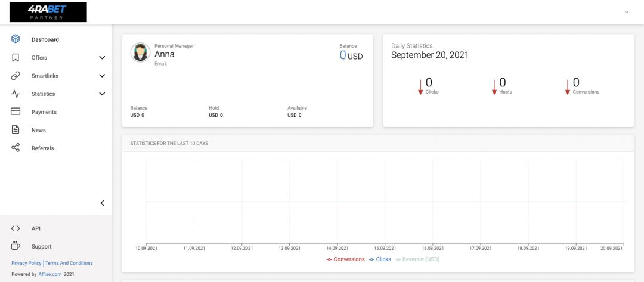Expand the Smartlinks submenu chevron

(x=102, y=76)
